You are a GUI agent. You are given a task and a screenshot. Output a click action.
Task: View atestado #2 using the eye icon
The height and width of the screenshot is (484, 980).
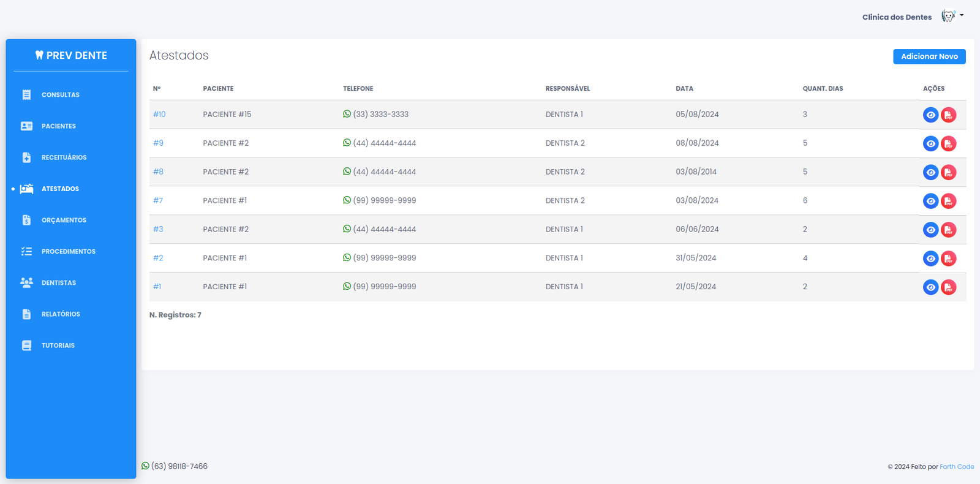click(x=930, y=259)
